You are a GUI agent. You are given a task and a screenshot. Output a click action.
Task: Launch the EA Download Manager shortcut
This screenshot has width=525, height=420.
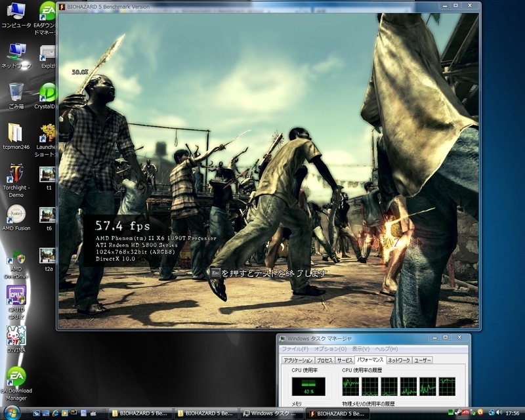click(x=16, y=383)
